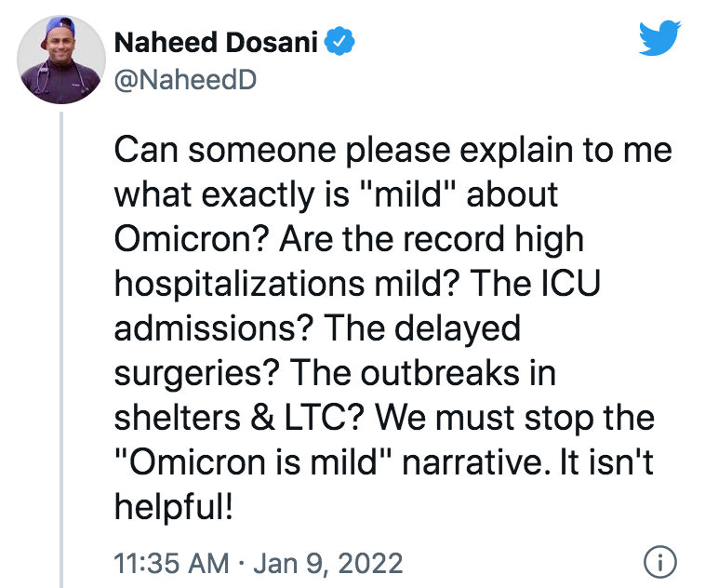Open the @NaheedD handle link
This screenshot has height=588, width=705.
[x=185, y=80]
